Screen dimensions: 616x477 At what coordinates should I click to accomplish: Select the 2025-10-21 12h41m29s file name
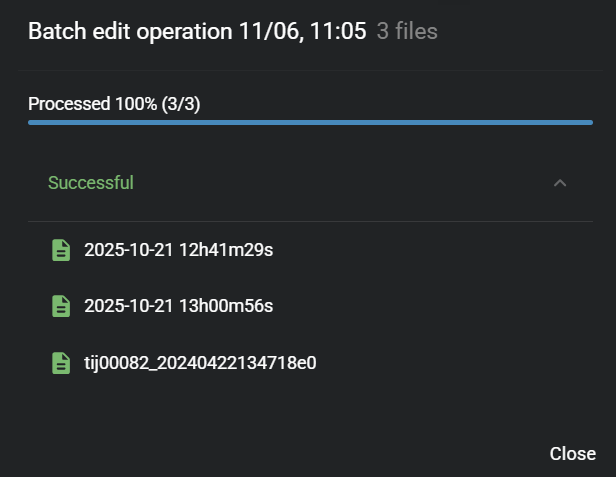pyautogui.click(x=178, y=250)
